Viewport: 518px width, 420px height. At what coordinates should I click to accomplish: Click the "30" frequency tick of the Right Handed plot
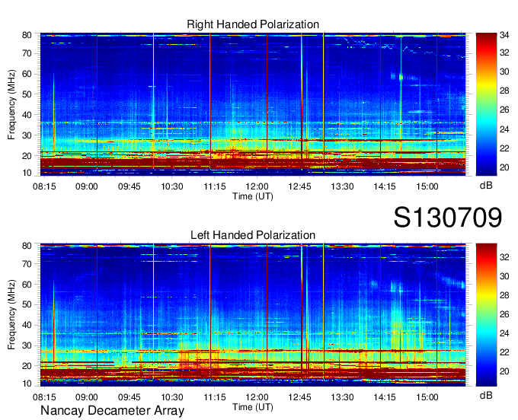(x=27, y=135)
